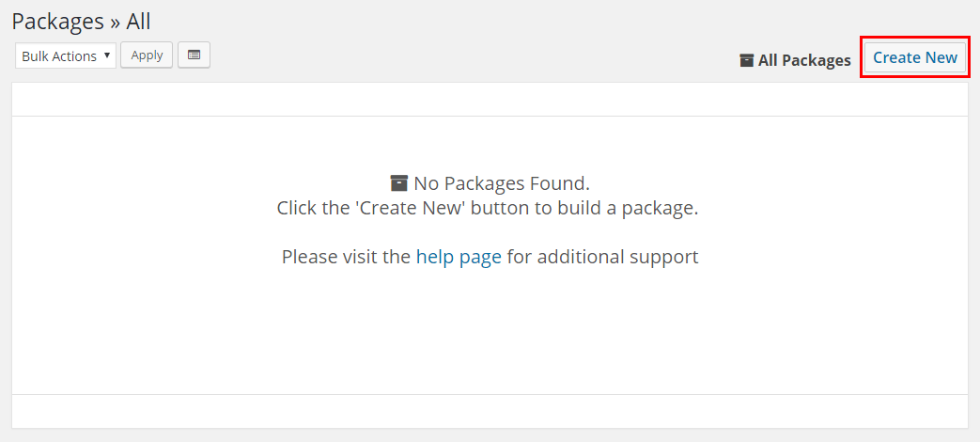Screen dimensions: 980x442
Task: Open the Bulk Actions select menu
Action: (66, 55)
